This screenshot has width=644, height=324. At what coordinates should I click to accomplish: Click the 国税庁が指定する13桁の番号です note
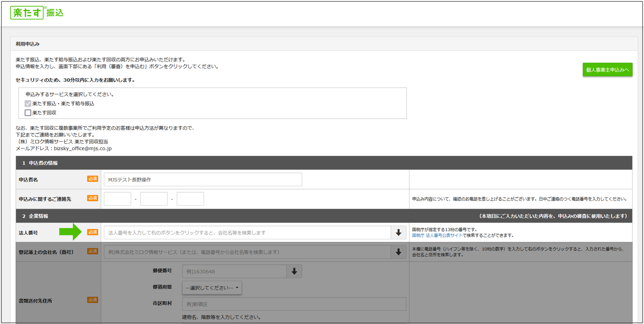pyautogui.click(x=445, y=229)
